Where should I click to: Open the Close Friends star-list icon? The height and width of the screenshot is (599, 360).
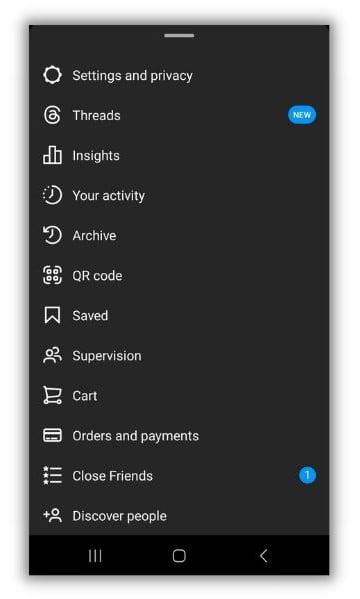pyautogui.click(x=52, y=476)
